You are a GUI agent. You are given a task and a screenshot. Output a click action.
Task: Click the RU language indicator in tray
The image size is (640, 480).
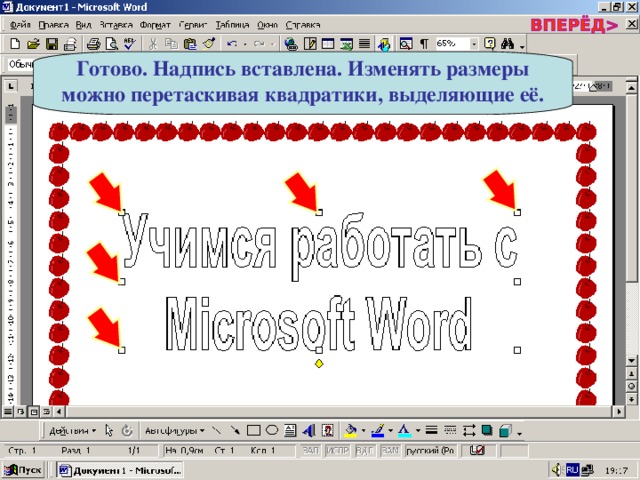point(572,470)
